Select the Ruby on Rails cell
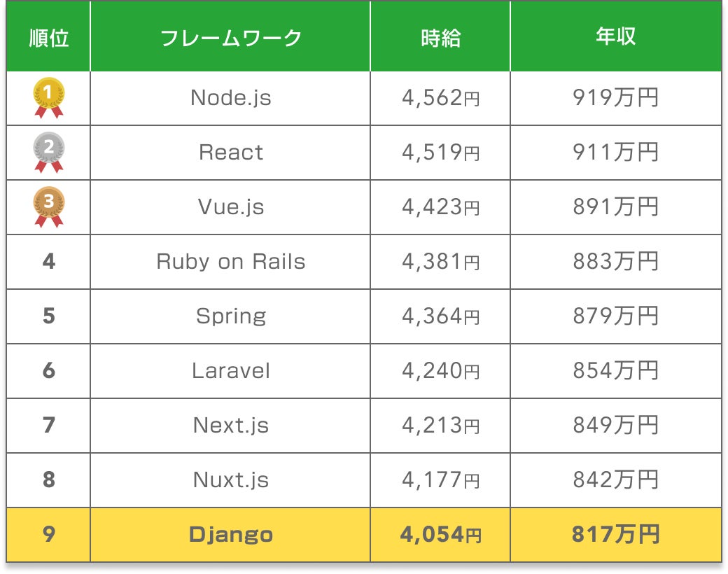The image size is (728, 574). (231, 262)
